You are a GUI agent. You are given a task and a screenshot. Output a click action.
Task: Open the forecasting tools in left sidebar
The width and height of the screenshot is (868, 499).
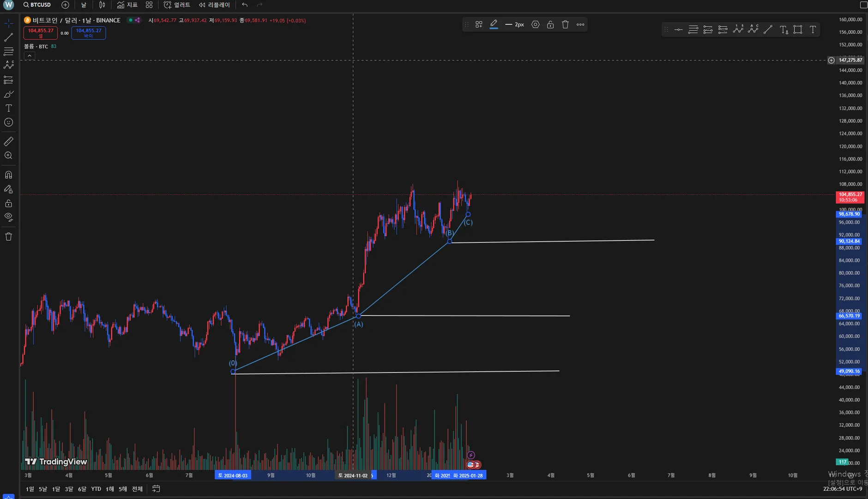pyautogui.click(x=8, y=80)
